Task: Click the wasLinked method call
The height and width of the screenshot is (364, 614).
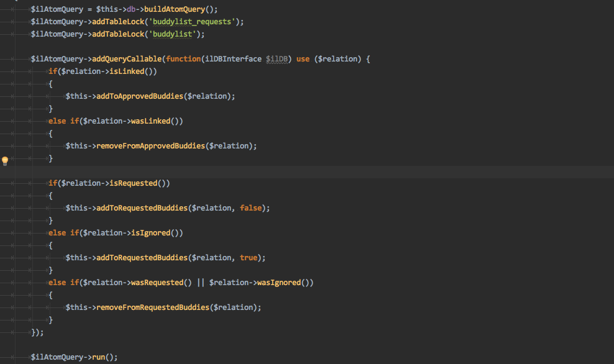Action: click(150, 121)
